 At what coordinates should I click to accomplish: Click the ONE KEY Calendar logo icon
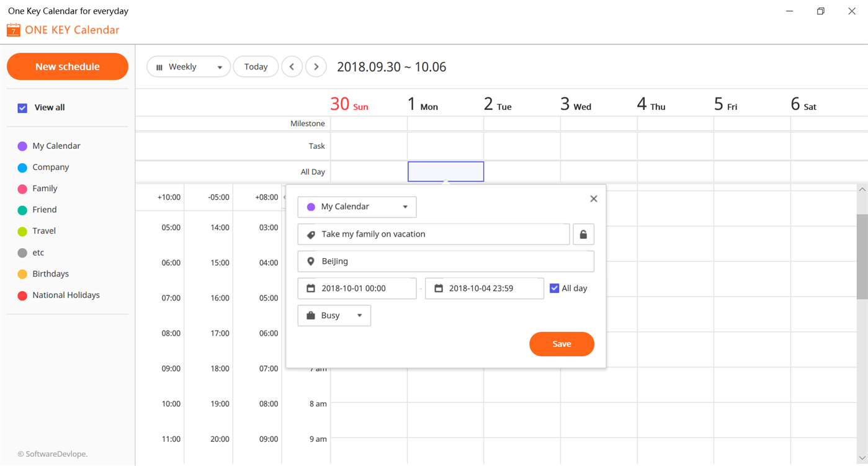coord(13,29)
